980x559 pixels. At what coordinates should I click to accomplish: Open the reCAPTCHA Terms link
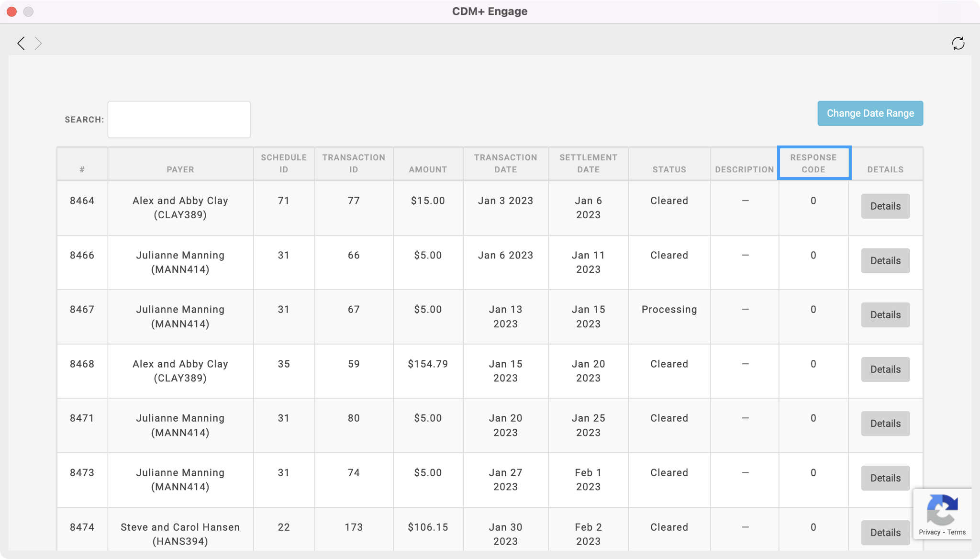pyautogui.click(x=957, y=532)
